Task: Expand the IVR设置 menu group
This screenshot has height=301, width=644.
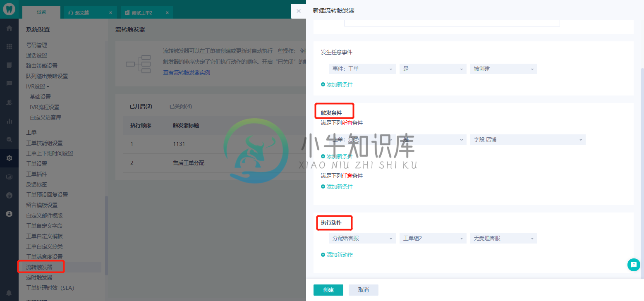Action: tap(37, 86)
